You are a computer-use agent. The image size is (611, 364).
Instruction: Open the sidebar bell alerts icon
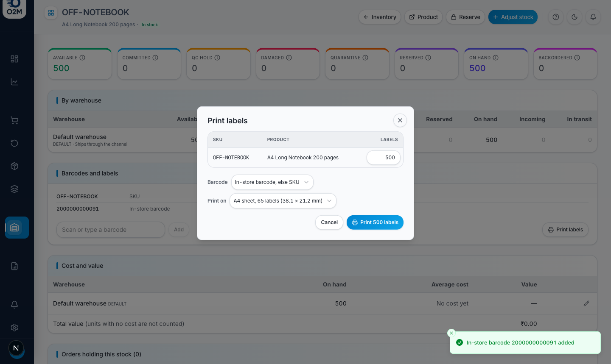coord(14,305)
